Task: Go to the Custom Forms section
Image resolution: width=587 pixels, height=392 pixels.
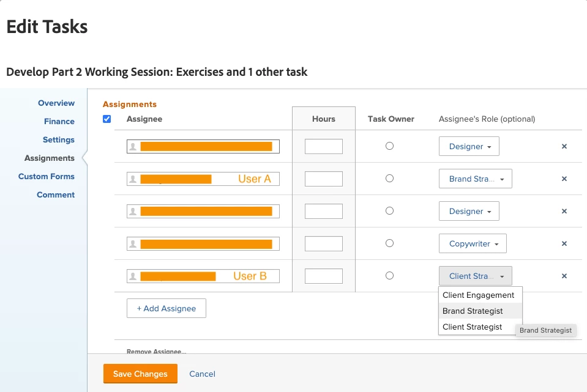Action: 47,177
